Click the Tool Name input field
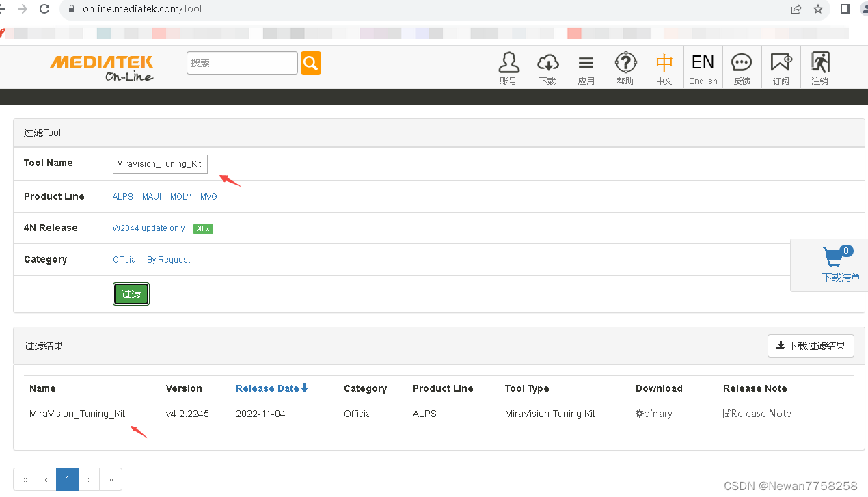The image size is (868, 497). pos(160,164)
